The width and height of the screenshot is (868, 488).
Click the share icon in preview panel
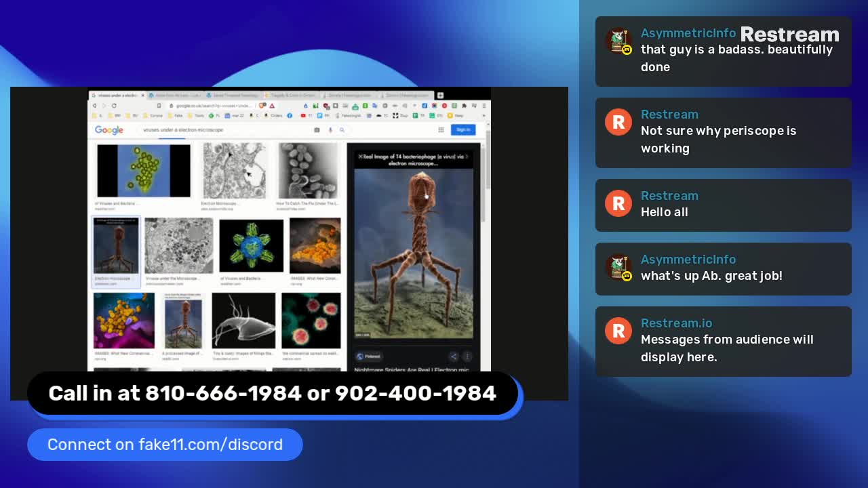point(453,356)
